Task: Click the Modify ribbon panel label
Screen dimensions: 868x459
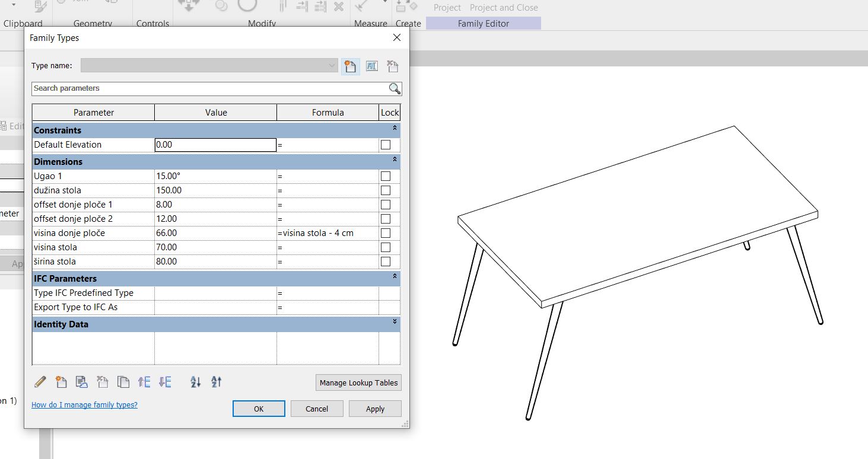Action: (262, 24)
